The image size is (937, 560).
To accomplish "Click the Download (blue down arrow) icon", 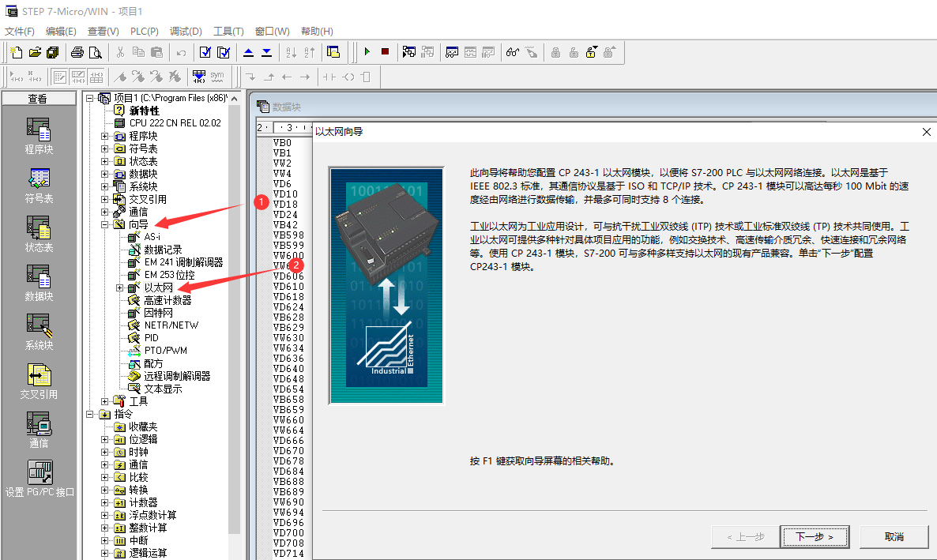I will pos(266,53).
